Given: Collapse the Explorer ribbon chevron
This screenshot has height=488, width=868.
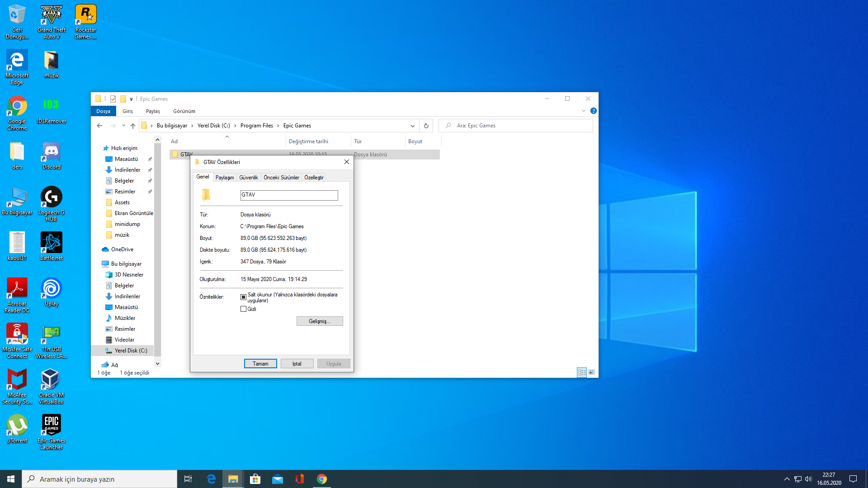Looking at the screenshot, I should click(x=584, y=111).
